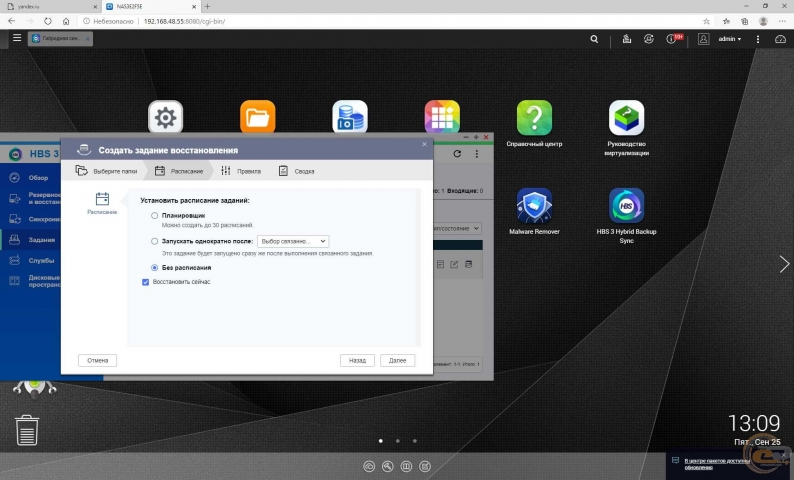Open the Справочный центр help icon
Image resolution: width=794 pixels, height=480 pixels.
[534, 117]
